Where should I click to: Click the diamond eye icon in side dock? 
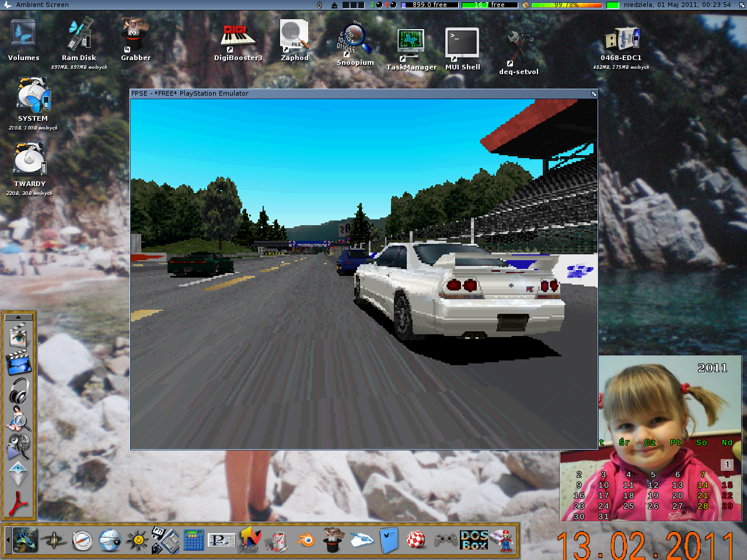point(18,474)
